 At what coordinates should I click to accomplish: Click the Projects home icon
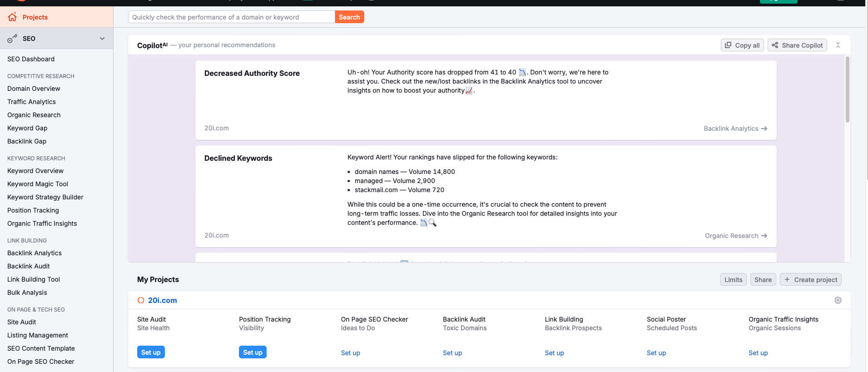[x=12, y=17]
